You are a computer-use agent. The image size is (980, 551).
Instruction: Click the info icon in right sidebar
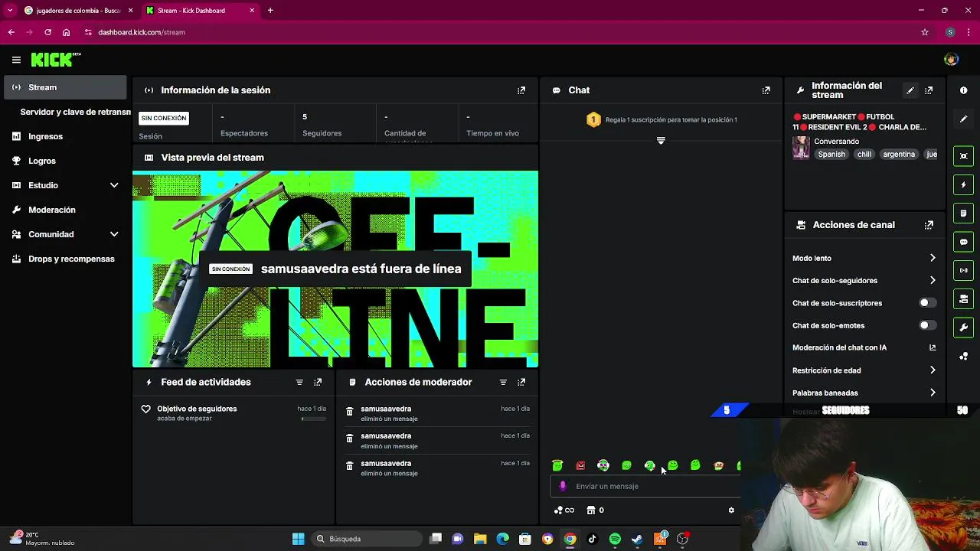(963, 90)
